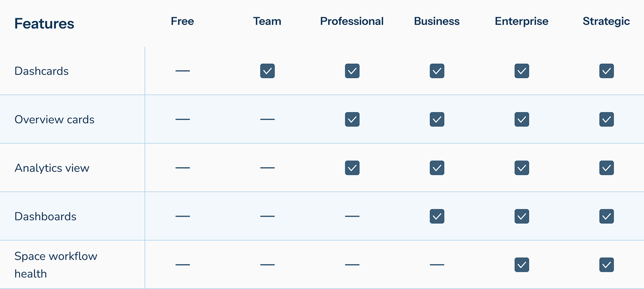Click Dashcards checkmark in Professional column
This screenshot has width=644, height=289.
(x=352, y=71)
